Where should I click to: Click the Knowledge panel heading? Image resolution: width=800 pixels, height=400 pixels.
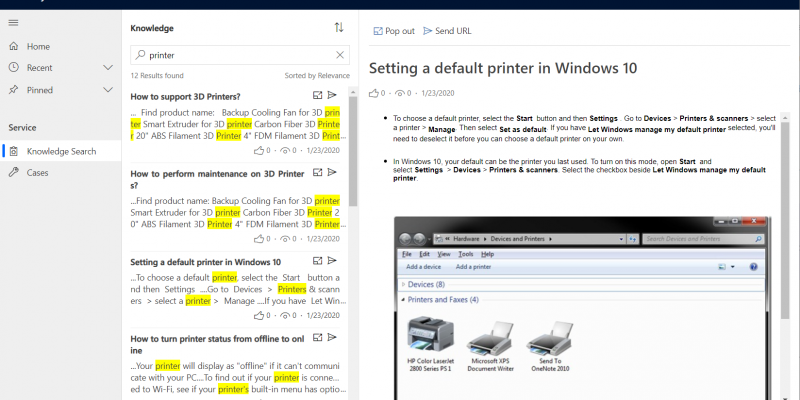(152, 28)
